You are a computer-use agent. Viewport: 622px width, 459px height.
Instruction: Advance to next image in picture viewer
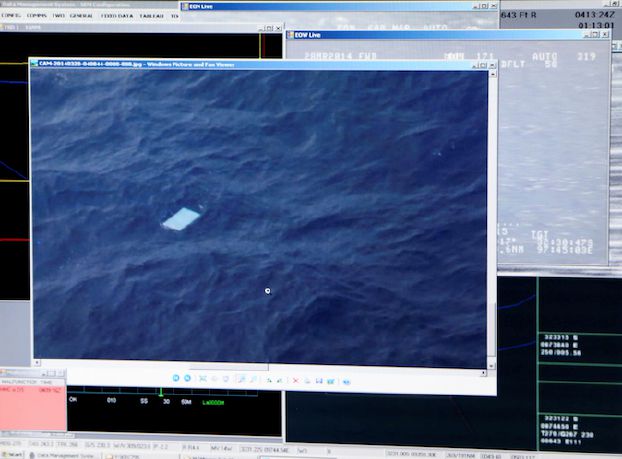pos(187,380)
